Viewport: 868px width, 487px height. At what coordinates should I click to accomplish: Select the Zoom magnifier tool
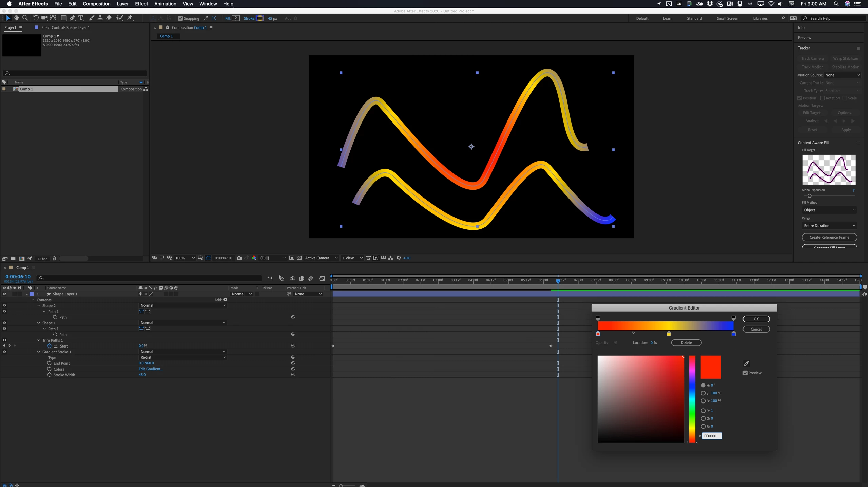tap(25, 18)
